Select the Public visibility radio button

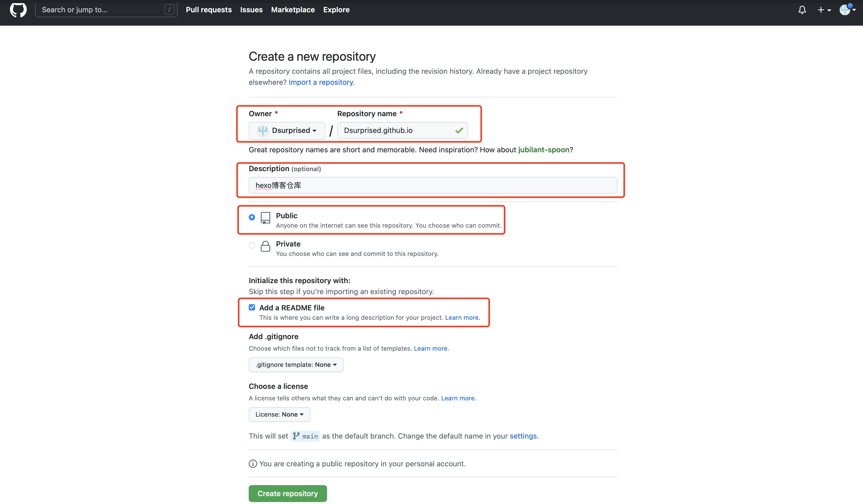[252, 217]
